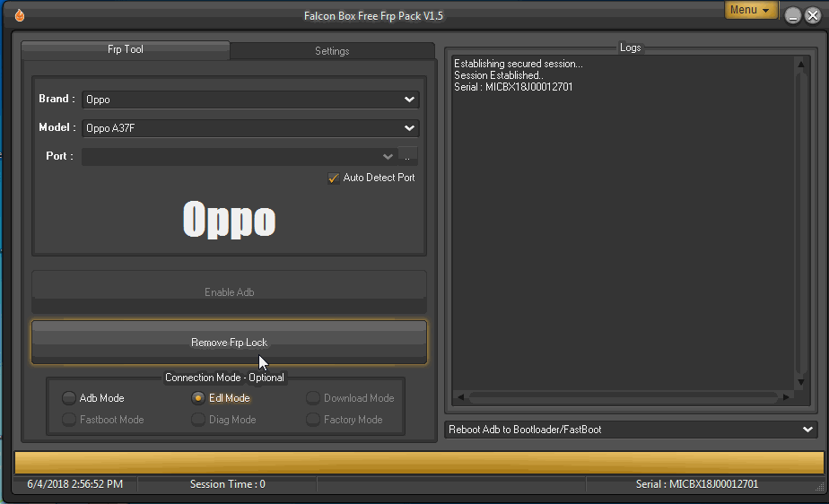Click the port browse '..' button
Viewport: 829px width, 504px height.
(x=407, y=156)
